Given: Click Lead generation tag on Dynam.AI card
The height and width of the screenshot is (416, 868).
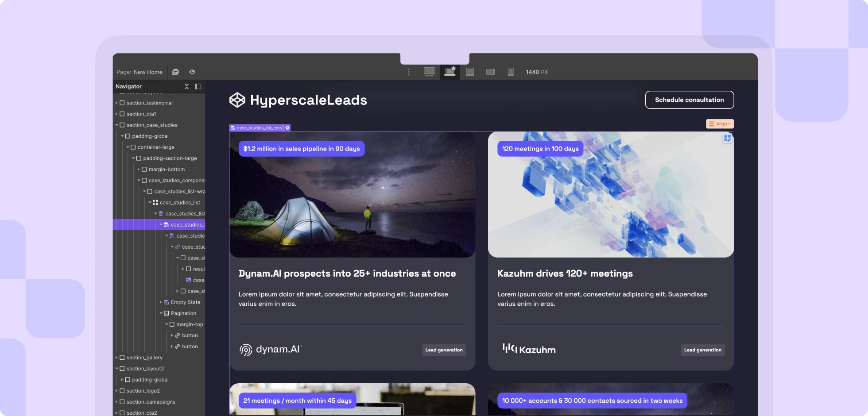Looking at the screenshot, I should point(444,350).
